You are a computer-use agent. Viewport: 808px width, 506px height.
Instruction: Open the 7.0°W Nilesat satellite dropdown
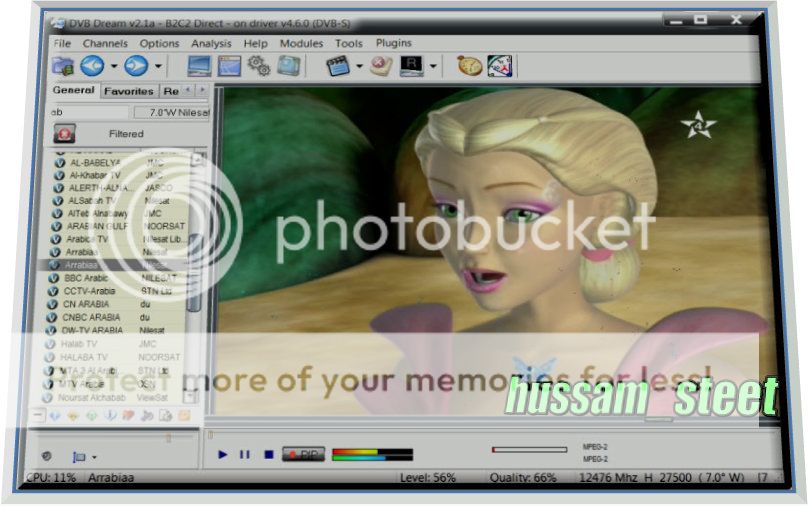[x=172, y=112]
